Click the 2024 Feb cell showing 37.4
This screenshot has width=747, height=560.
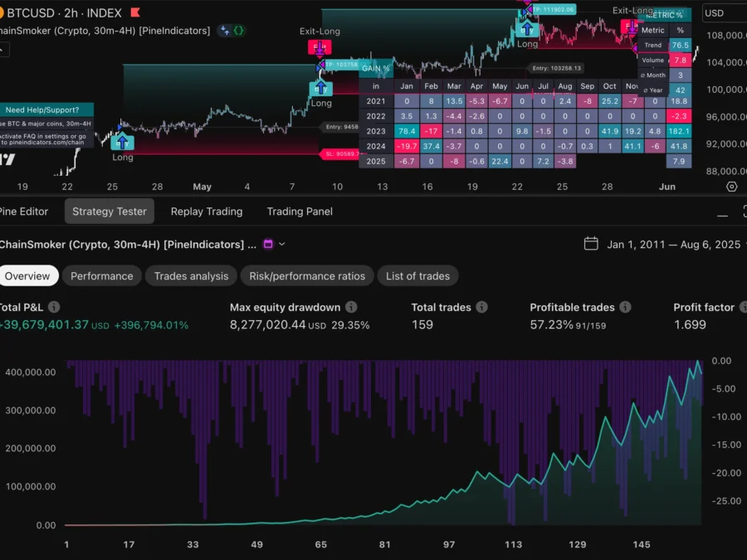431,146
